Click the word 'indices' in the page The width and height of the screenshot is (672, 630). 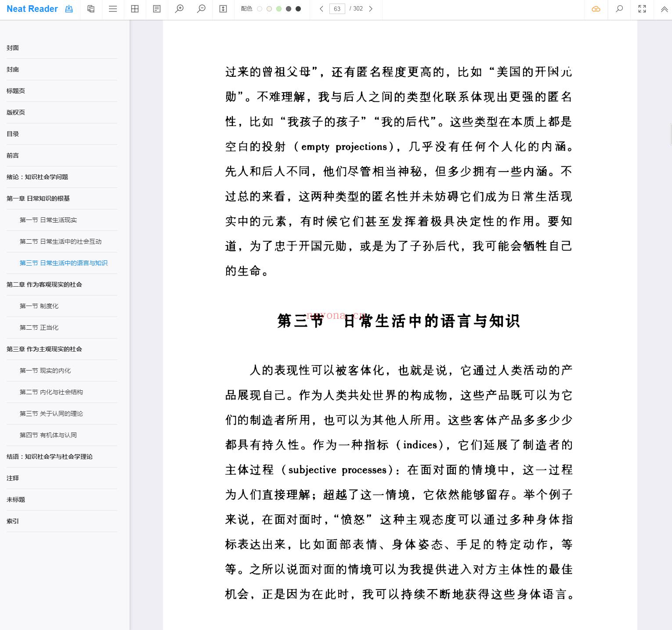(x=420, y=445)
